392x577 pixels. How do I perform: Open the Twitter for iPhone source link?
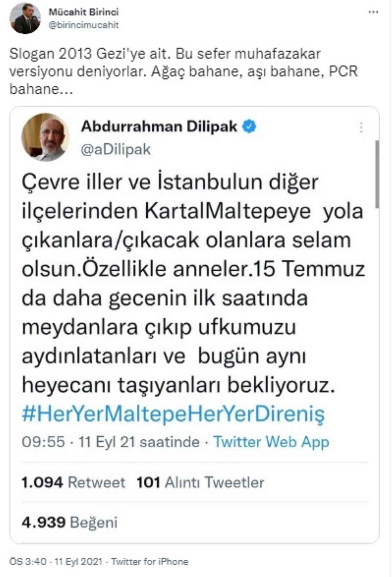pyautogui.click(x=150, y=562)
